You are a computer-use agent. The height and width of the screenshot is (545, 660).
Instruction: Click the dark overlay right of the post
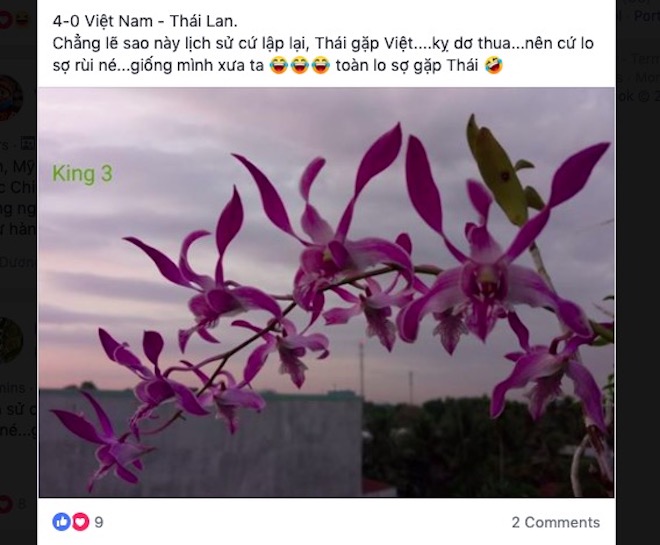[x=638, y=295]
